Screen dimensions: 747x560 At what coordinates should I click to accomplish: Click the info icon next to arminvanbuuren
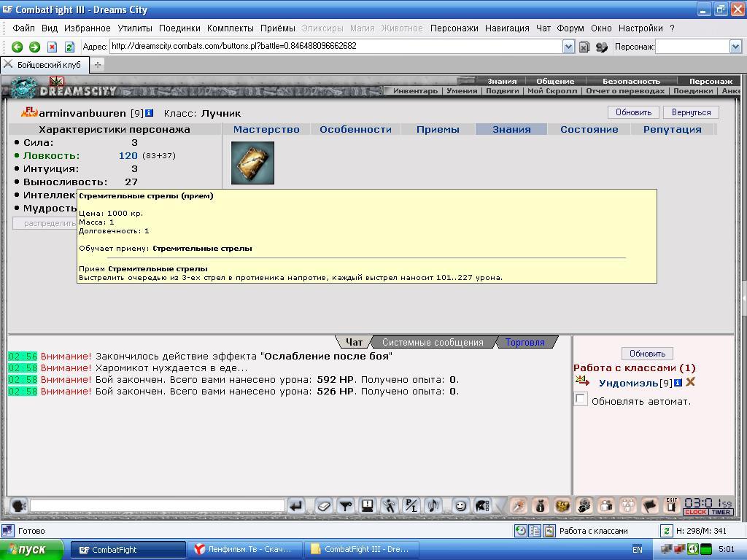pos(149,113)
